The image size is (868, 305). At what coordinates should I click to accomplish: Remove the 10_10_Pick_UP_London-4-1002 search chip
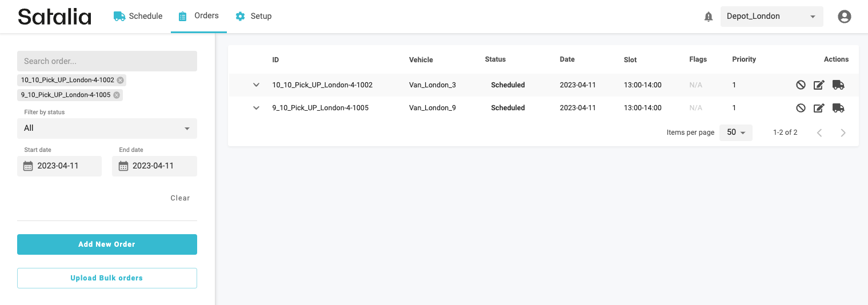[121, 80]
